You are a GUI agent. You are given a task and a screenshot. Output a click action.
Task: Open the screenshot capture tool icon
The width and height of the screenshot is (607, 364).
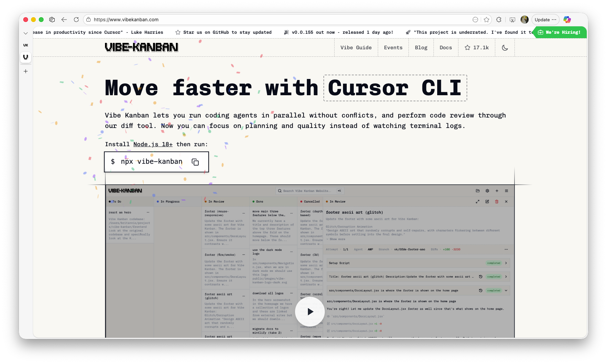(x=512, y=20)
